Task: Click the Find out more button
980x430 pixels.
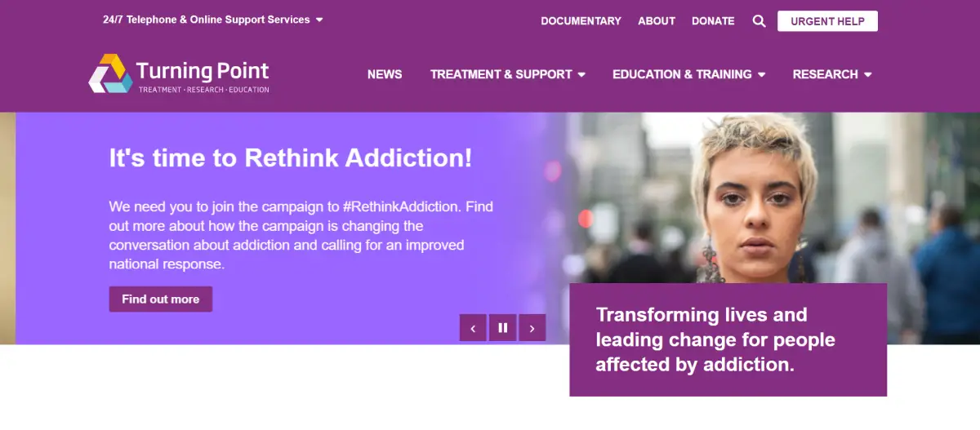Action: point(161,299)
